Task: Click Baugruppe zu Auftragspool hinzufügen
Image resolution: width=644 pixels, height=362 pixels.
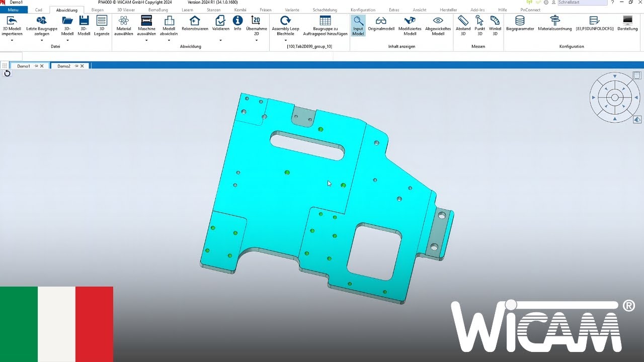Action: 325,25
